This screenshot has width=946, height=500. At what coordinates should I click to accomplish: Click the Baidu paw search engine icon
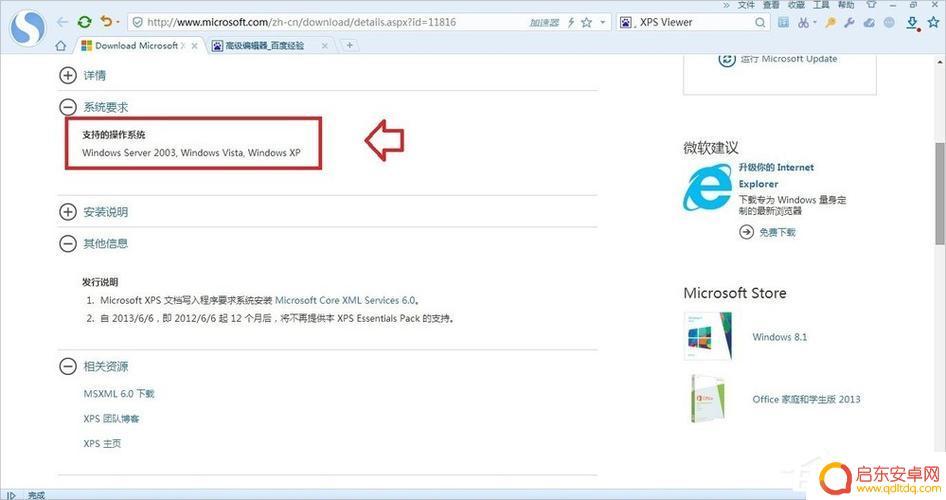pyautogui.click(x=626, y=22)
